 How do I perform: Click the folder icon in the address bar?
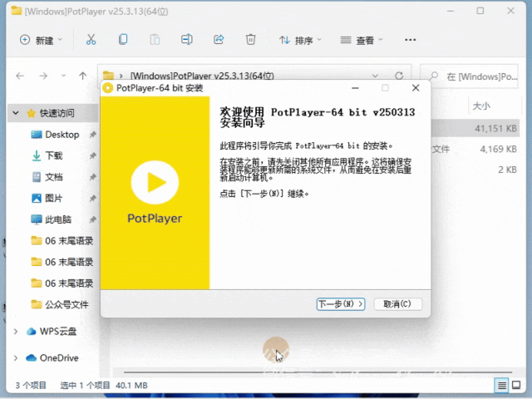tap(108, 75)
